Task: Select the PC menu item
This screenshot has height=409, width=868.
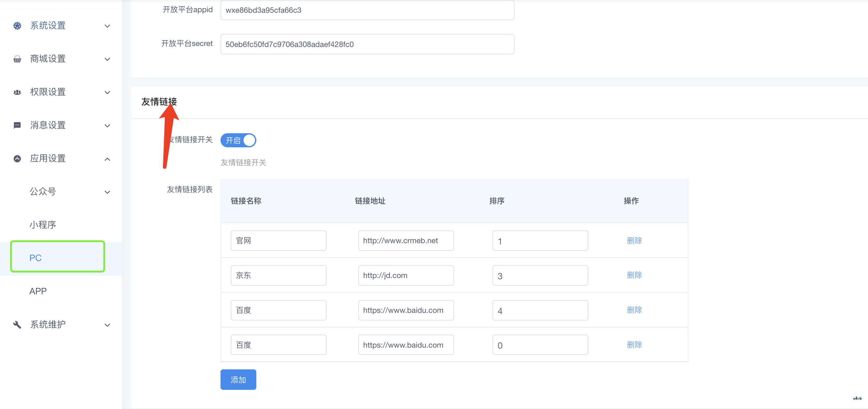Action: [35, 258]
